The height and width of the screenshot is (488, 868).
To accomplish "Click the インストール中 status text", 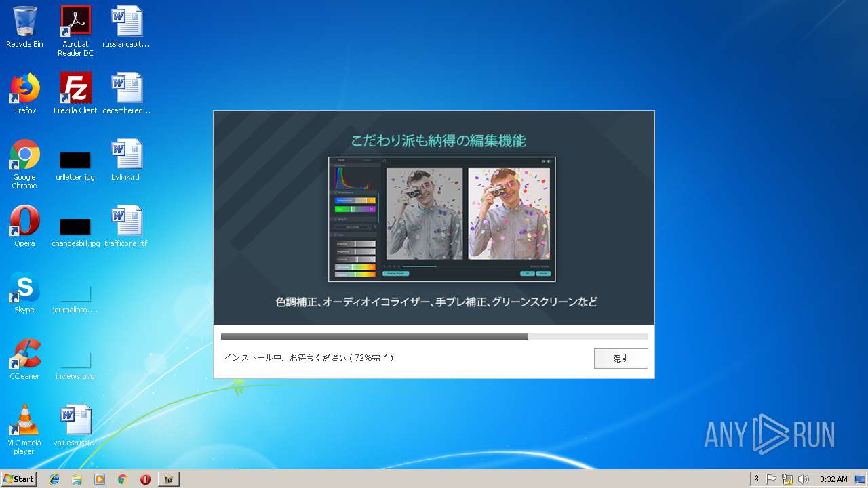I will [x=309, y=357].
